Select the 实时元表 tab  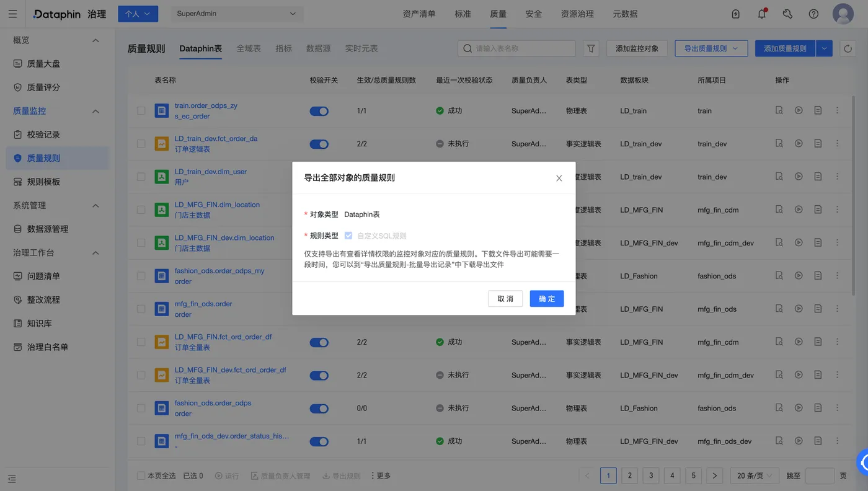(x=361, y=48)
